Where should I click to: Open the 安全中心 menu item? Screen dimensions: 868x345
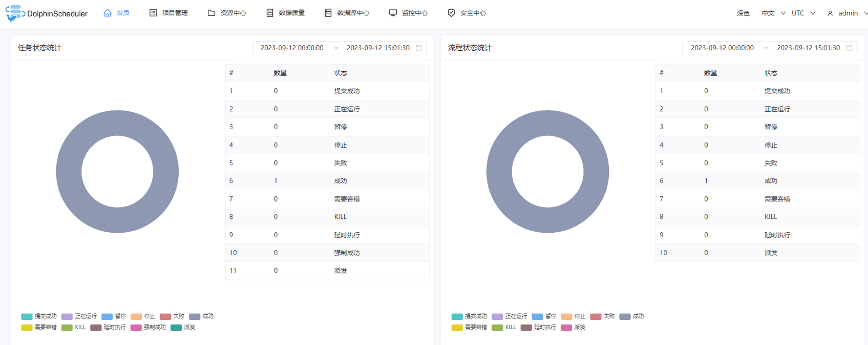[473, 13]
